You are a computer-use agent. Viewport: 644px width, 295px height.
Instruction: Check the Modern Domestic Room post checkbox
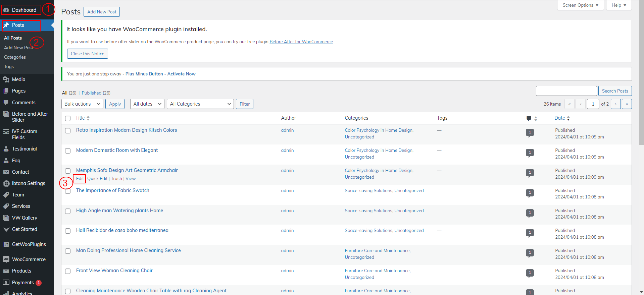click(68, 151)
